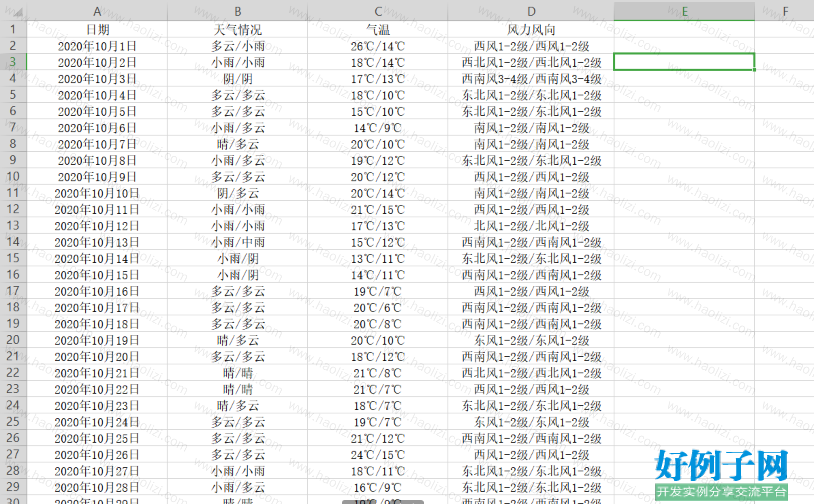
Task: Select cell 2020年10月24日
Action: pos(97,422)
